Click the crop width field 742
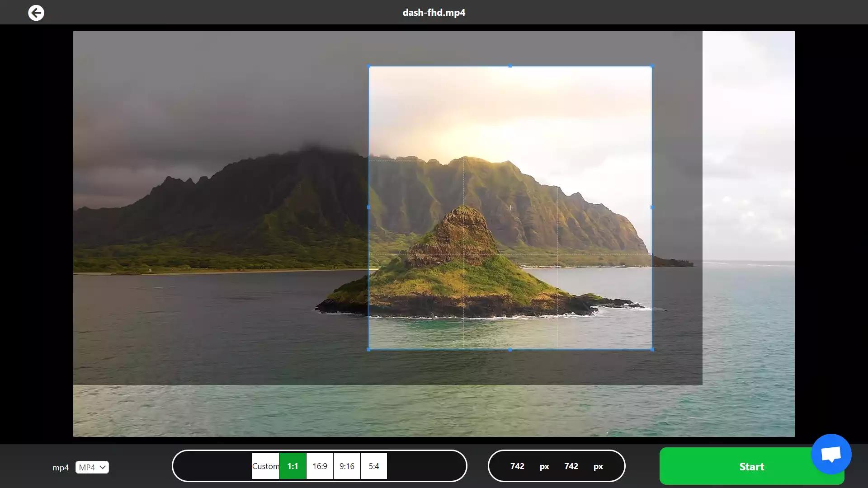The width and height of the screenshot is (868, 488). click(x=517, y=466)
